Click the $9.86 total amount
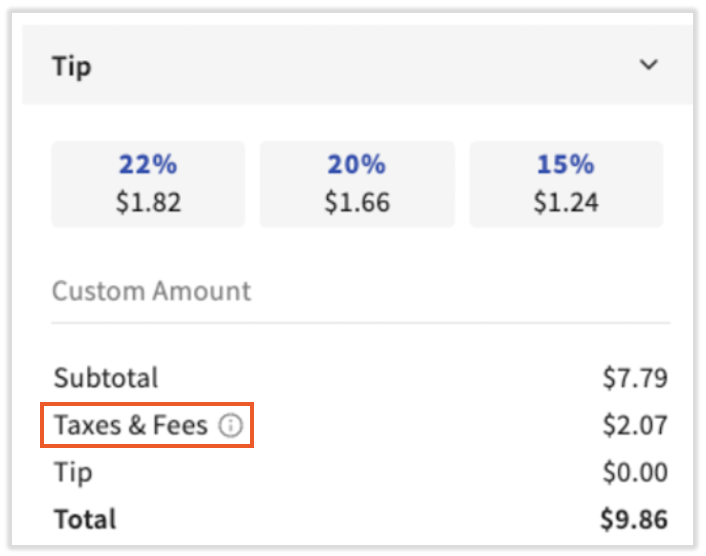Image resolution: width=706 pixels, height=556 pixels. tap(634, 519)
